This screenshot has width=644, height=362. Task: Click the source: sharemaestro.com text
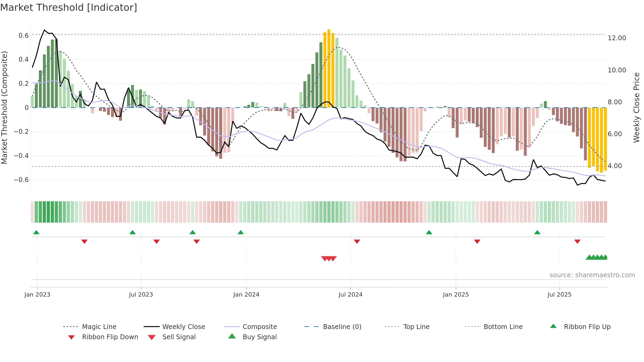click(592, 275)
